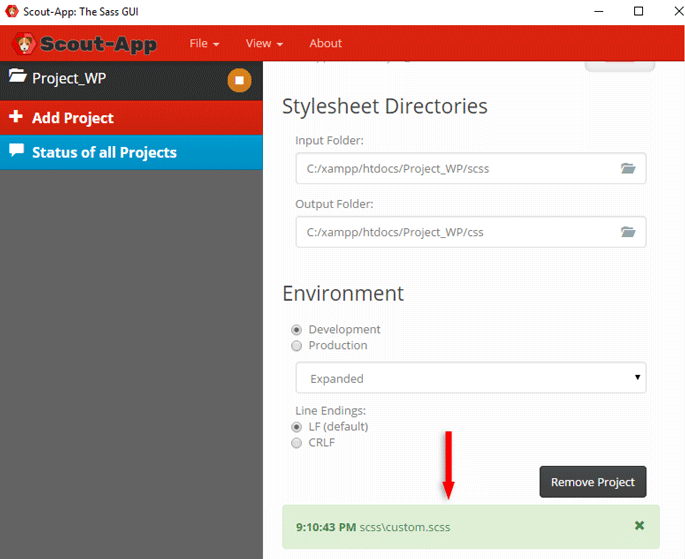Click the Remove Project button
685x559 pixels.
[x=593, y=482]
